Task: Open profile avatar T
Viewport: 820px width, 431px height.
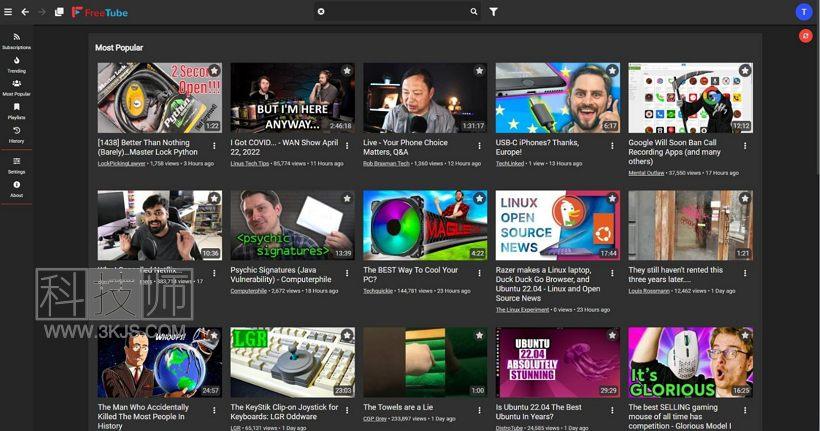Action: click(803, 12)
